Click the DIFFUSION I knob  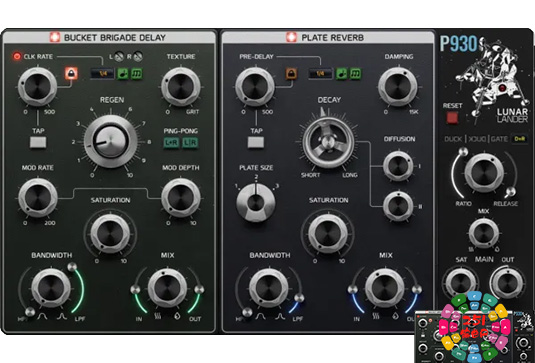tap(398, 166)
